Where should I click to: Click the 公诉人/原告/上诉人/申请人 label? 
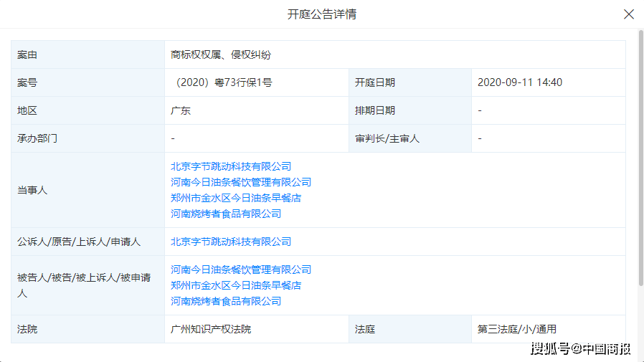79,242
